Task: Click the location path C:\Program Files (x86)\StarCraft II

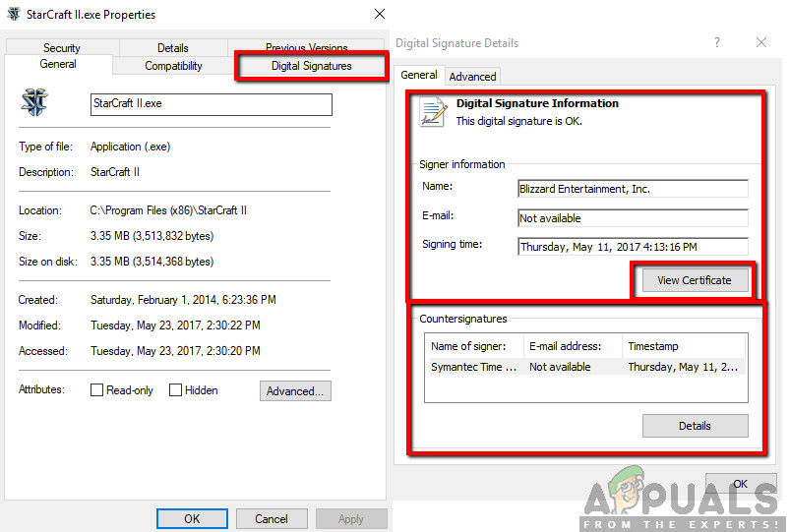Action: (x=168, y=210)
